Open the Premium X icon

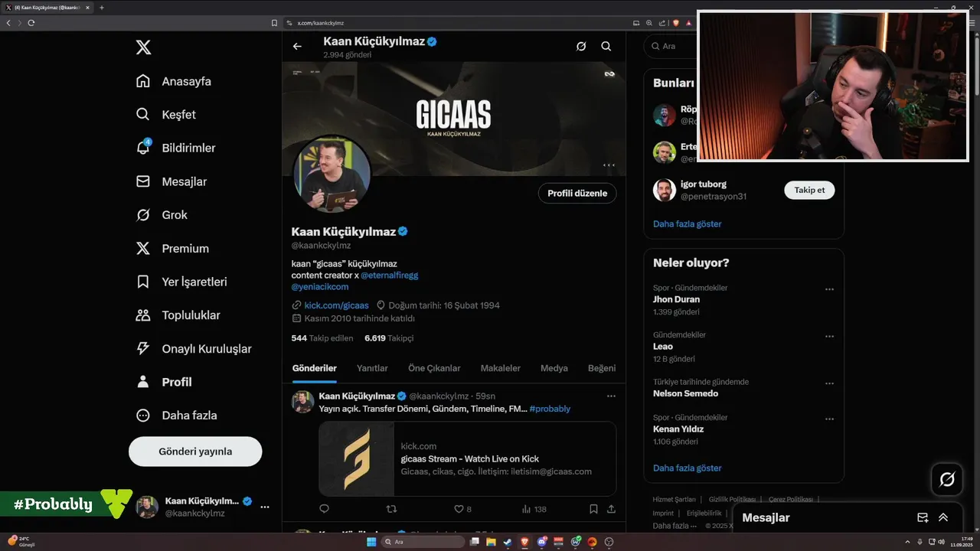pyautogui.click(x=143, y=248)
